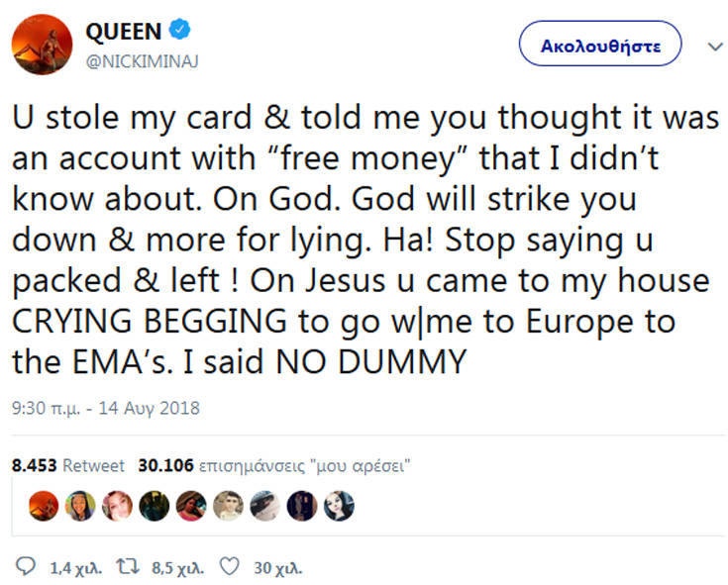Like the tweet with the heart icon
The image size is (728, 585).
229,567
